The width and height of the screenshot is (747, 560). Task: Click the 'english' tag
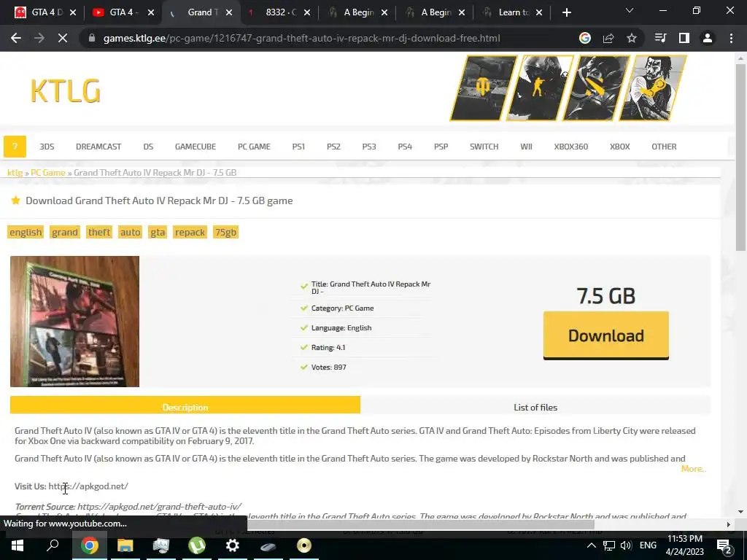pos(26,233)
